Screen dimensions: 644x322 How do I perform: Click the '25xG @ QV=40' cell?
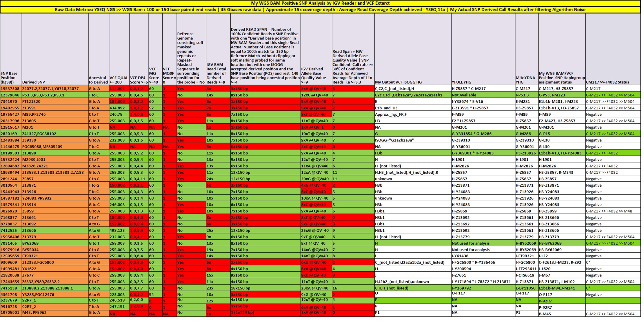coord(316,231)
